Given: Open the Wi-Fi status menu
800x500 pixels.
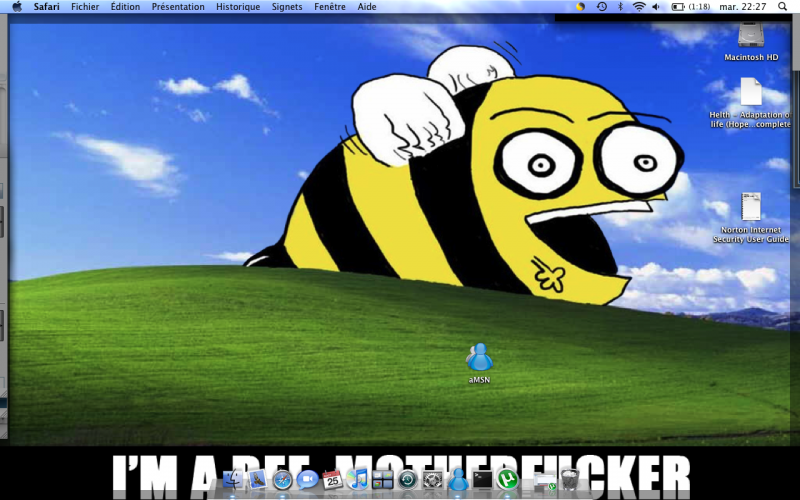Looking at the screenshot, I should coord(639,7).
